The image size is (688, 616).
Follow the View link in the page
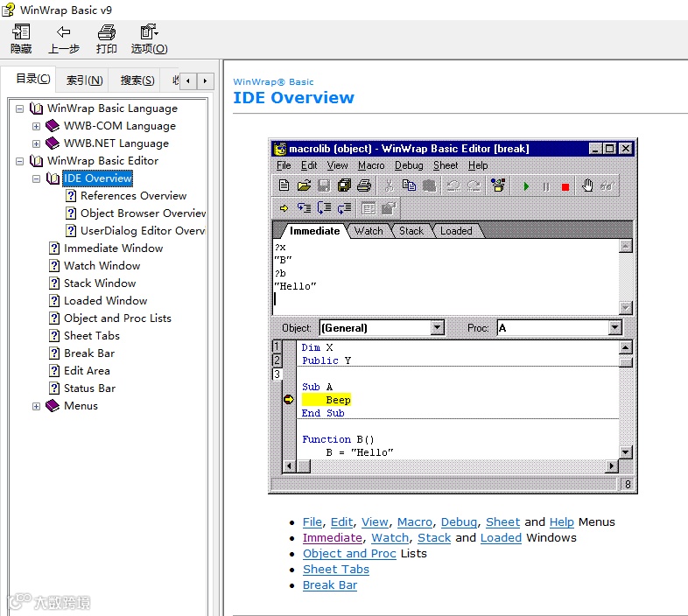point(375,522)
